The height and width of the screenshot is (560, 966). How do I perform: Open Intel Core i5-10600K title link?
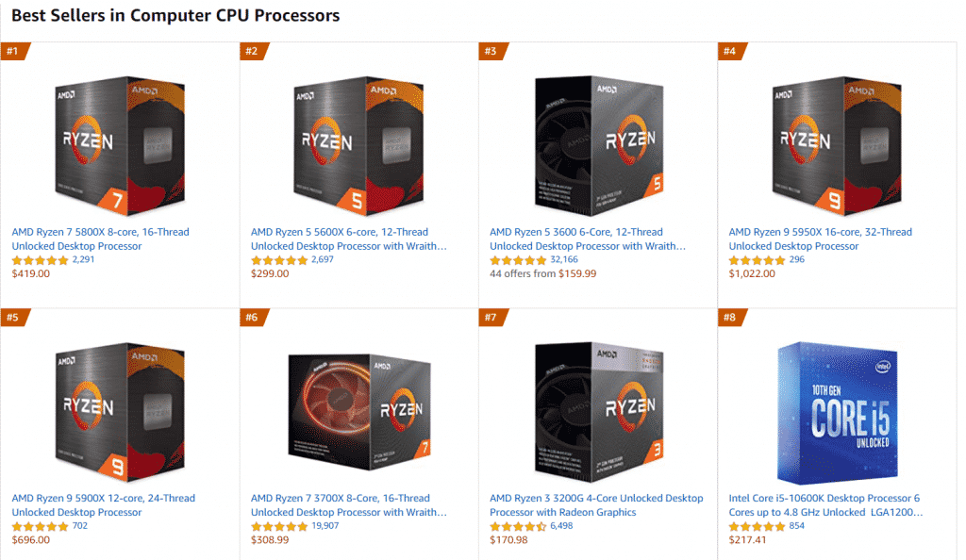click(x=825, y=505)
